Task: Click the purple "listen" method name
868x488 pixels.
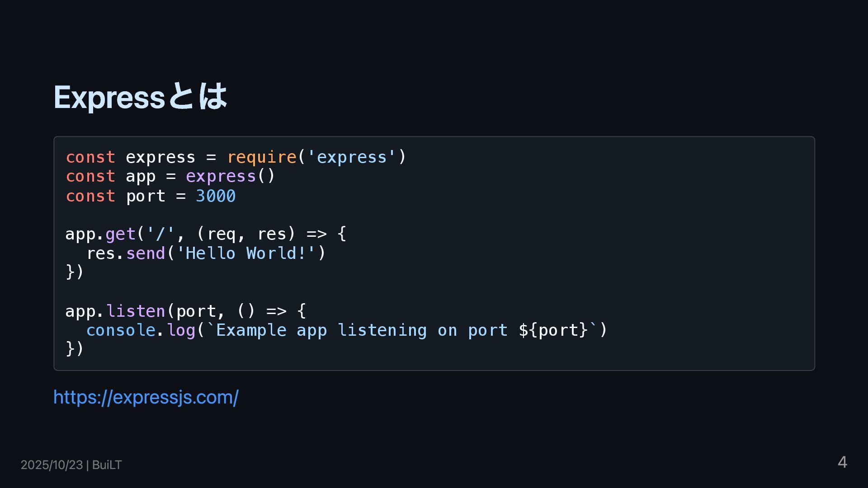Action: click(136, 311)
